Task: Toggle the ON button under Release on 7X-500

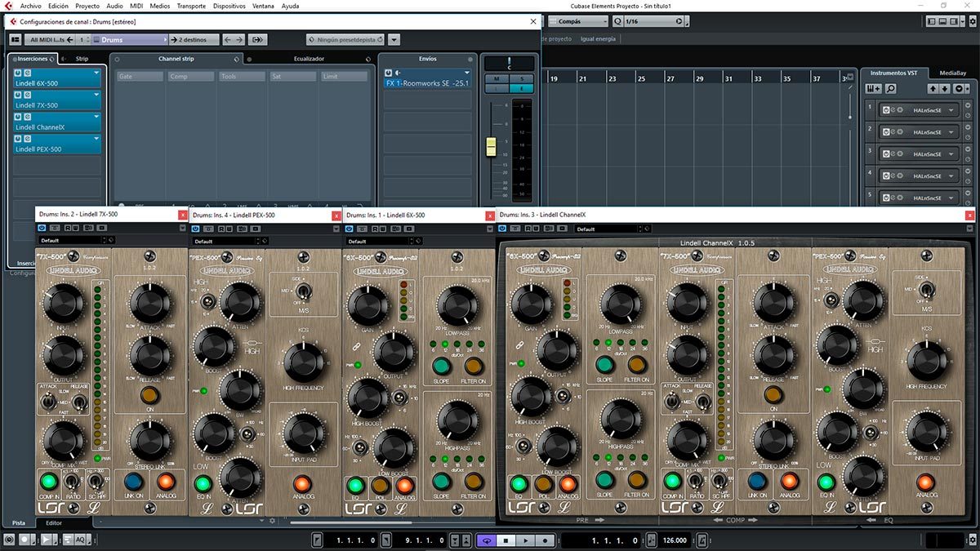Action: pyautogui.click(x=149, y=394)
